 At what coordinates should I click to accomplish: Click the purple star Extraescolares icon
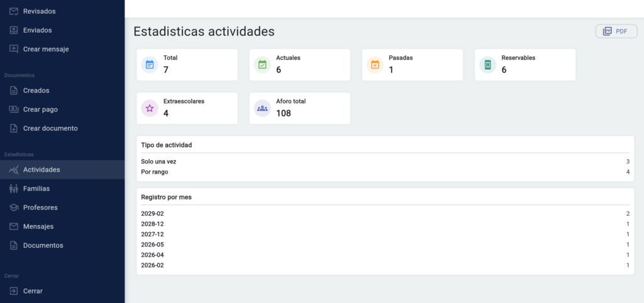150,108
